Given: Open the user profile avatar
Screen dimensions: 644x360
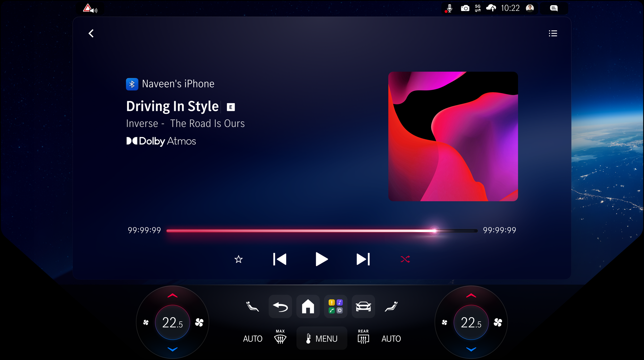Looking at the screenshot, I should click(x=530, y=8).
